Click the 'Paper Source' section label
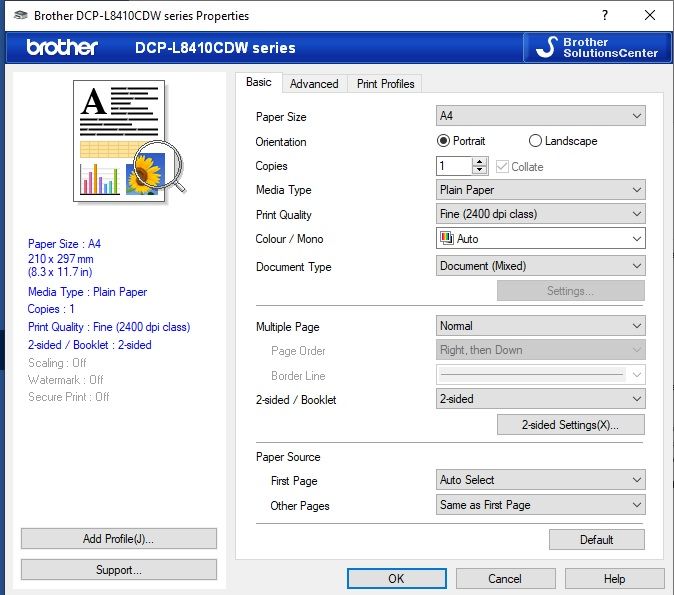Image resolution: width=674 pixels, height=595 pixels. (288, 457)
